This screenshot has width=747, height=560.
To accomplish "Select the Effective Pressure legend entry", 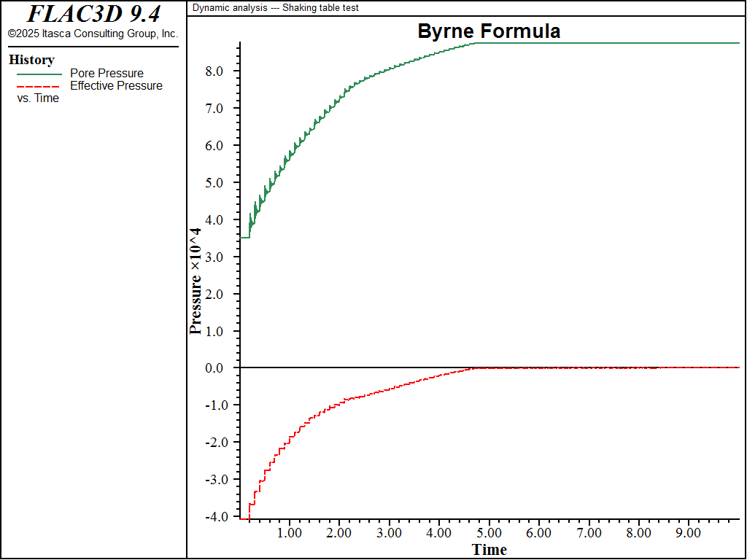I will (116, 86).
